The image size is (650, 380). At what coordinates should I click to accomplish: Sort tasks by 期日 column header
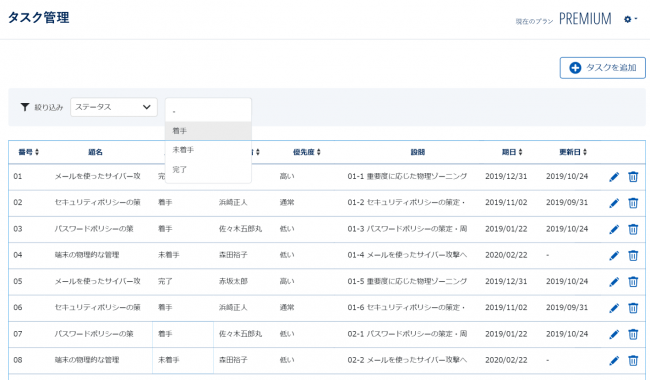pos(512,152)
